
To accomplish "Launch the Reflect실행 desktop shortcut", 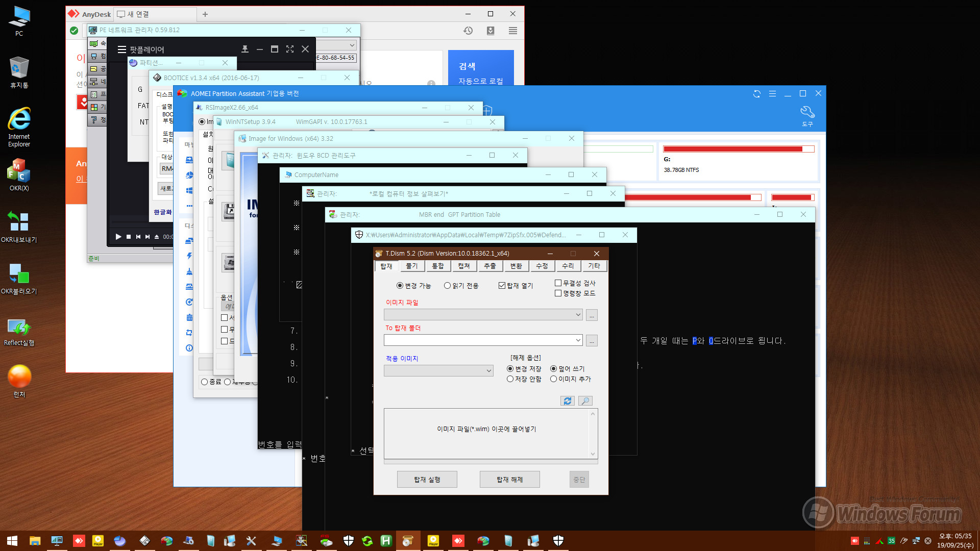I will [x=19, y=332].
